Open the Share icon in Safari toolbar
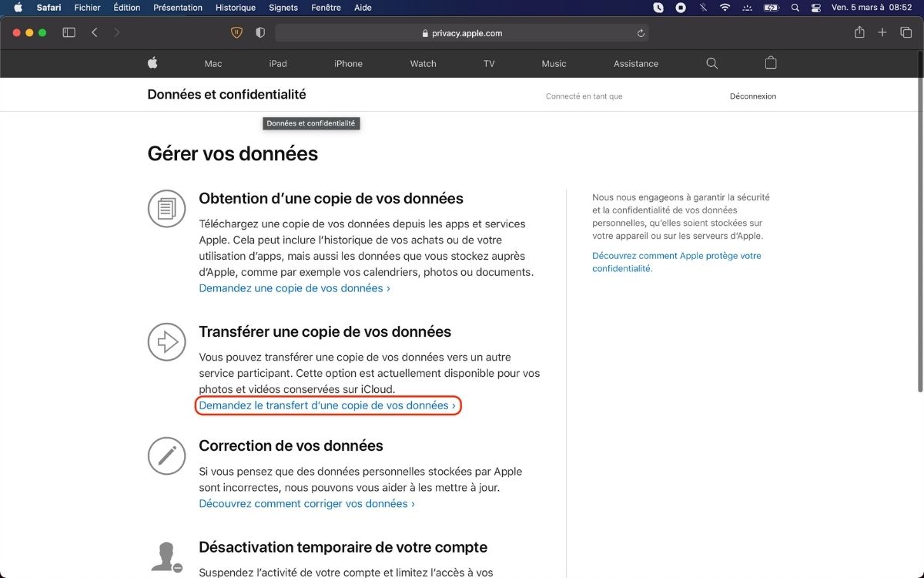 coord(859,32)
